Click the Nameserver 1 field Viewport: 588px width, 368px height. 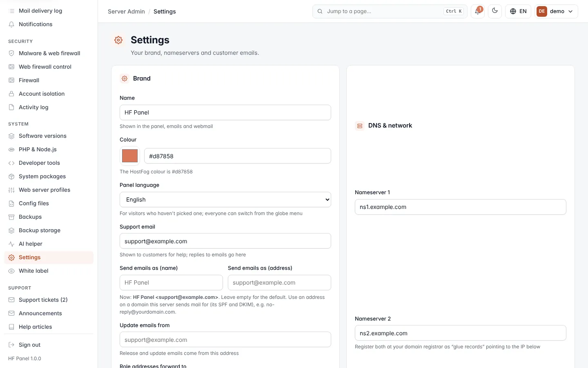point(461,207)
